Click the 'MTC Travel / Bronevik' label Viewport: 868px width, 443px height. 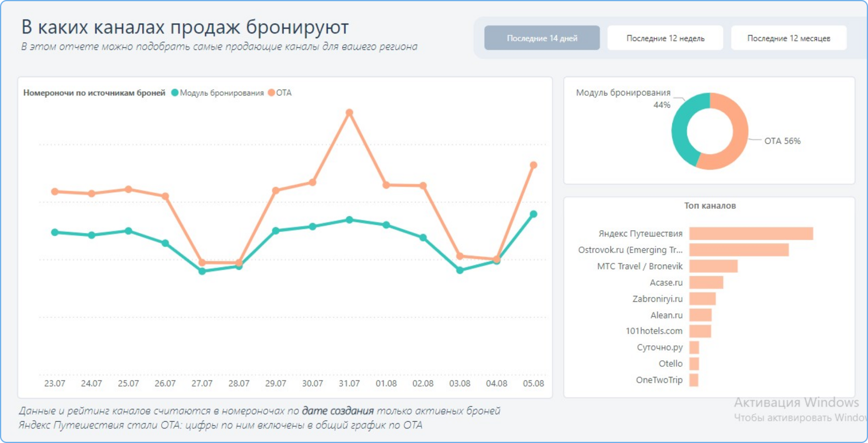(640, 266)
